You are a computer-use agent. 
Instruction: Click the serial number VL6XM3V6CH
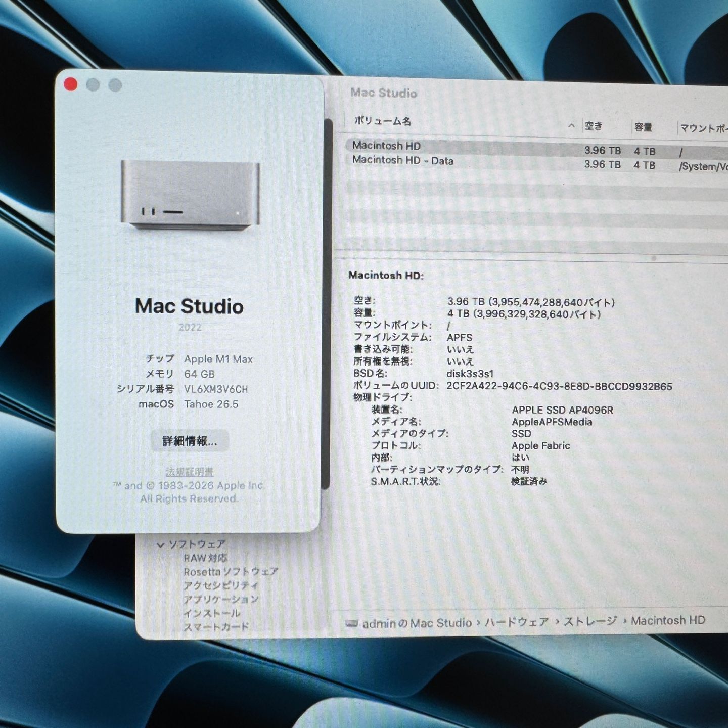[x=216, y=389]
